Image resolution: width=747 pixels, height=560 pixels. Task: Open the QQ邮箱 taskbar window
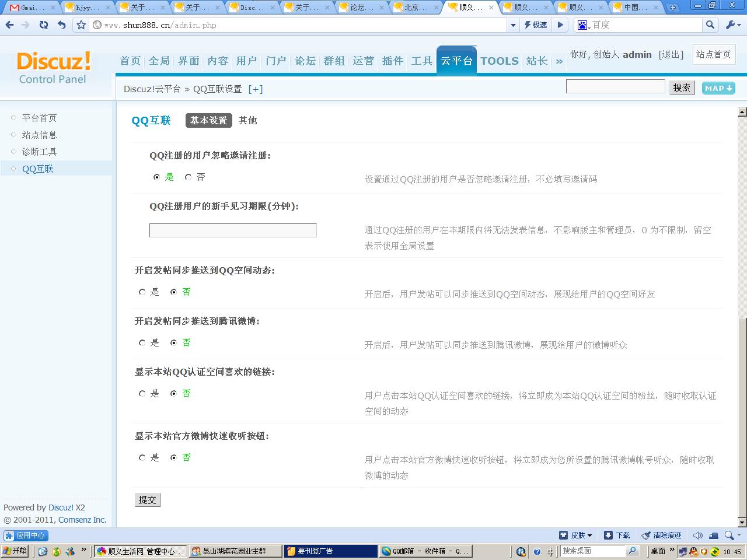425,551
